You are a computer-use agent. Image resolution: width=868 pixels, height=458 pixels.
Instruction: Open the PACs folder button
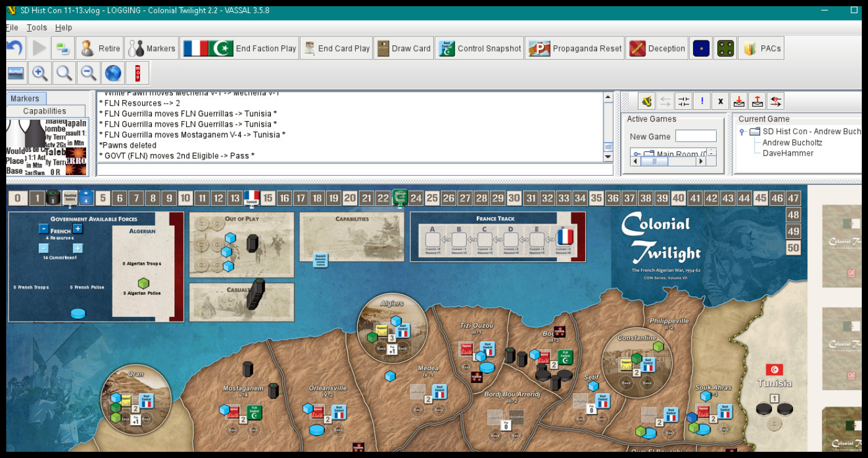click(761, 48)
